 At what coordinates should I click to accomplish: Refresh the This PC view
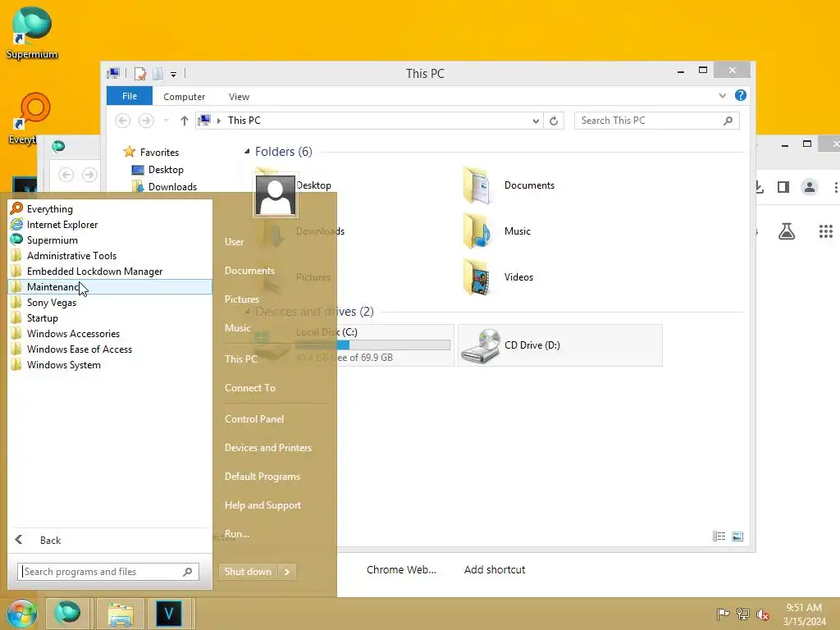pos(554,121)
